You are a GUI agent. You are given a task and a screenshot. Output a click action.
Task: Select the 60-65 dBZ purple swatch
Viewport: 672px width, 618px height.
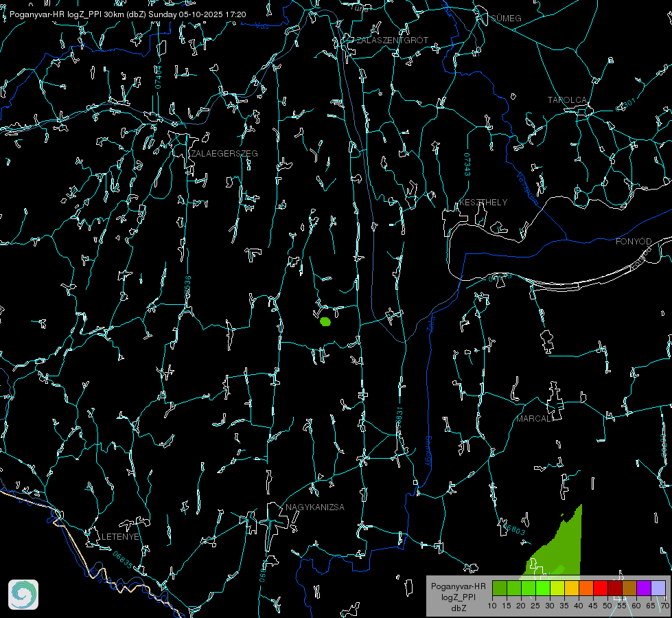coord(644,588)
